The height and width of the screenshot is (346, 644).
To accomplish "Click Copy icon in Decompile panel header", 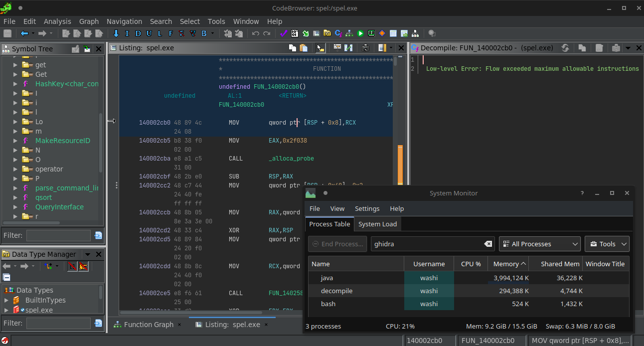I will click(582, 48).
